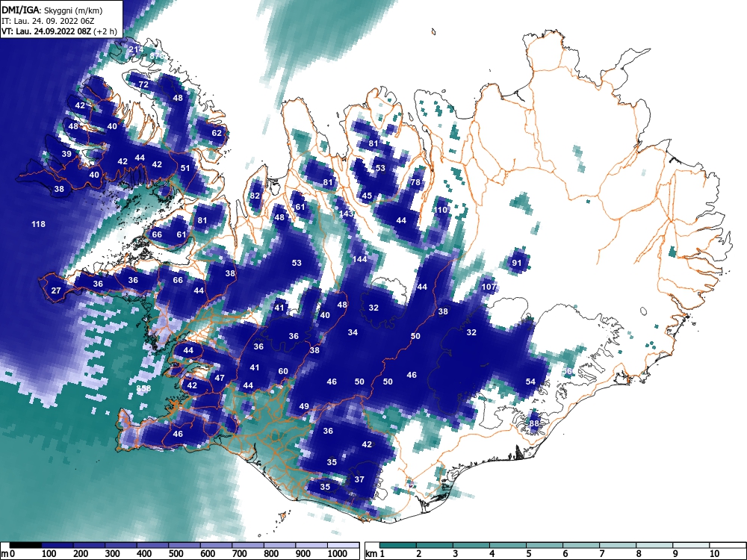747x560 pixels.
Task: Click the '110' visibility value
Action: point(441,210)
